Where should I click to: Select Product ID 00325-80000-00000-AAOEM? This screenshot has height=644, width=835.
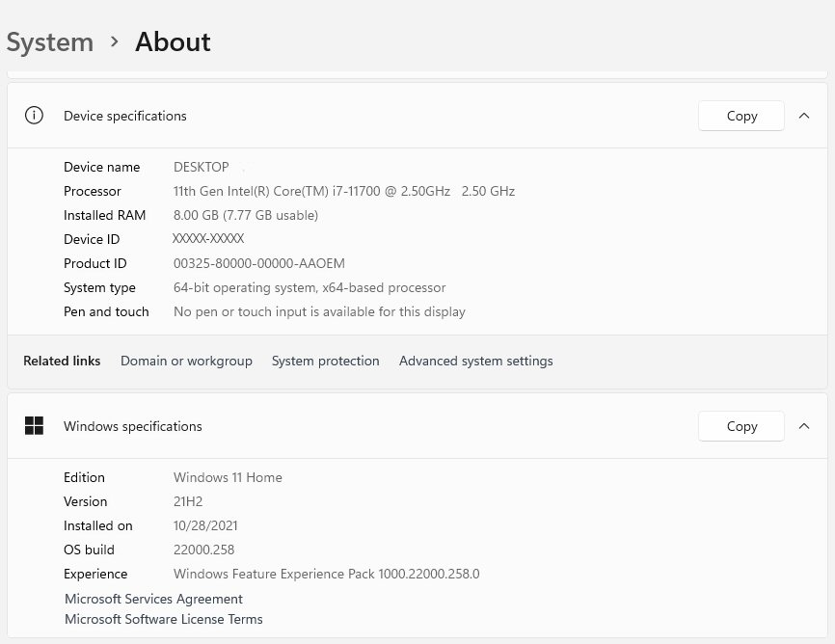[x=258, y=263]
